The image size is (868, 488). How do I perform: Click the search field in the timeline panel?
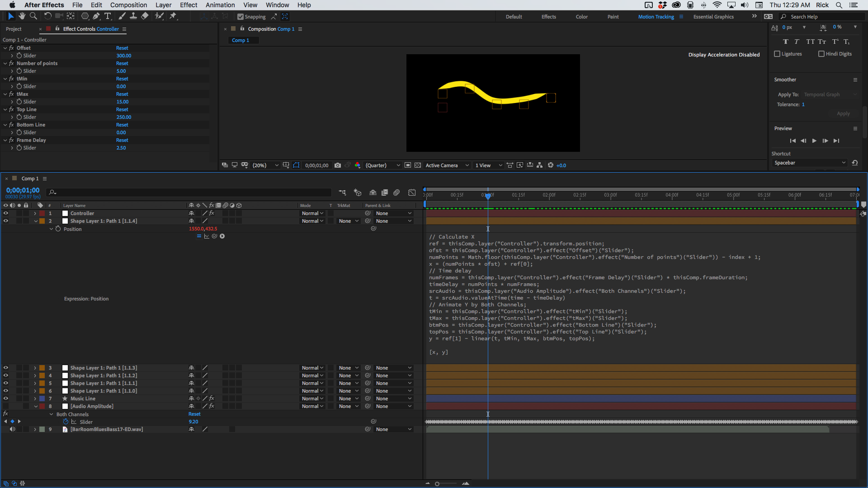click(x=136, y=192)
